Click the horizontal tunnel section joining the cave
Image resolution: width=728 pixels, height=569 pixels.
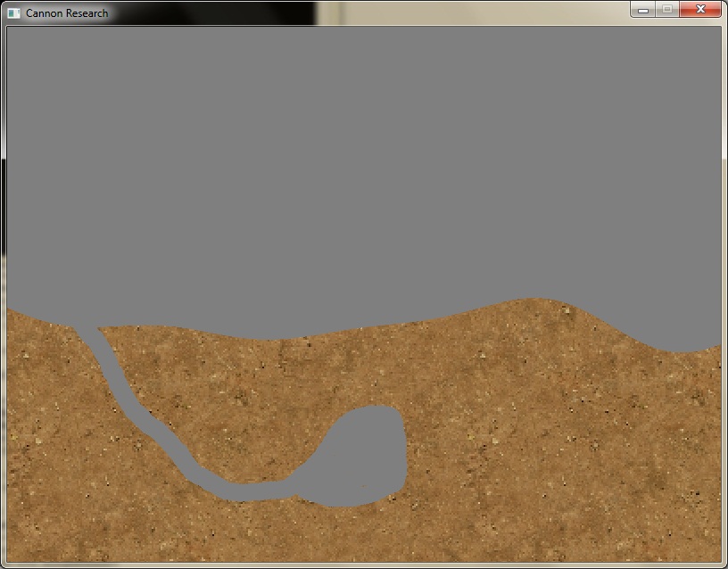[x=259, y=491]
